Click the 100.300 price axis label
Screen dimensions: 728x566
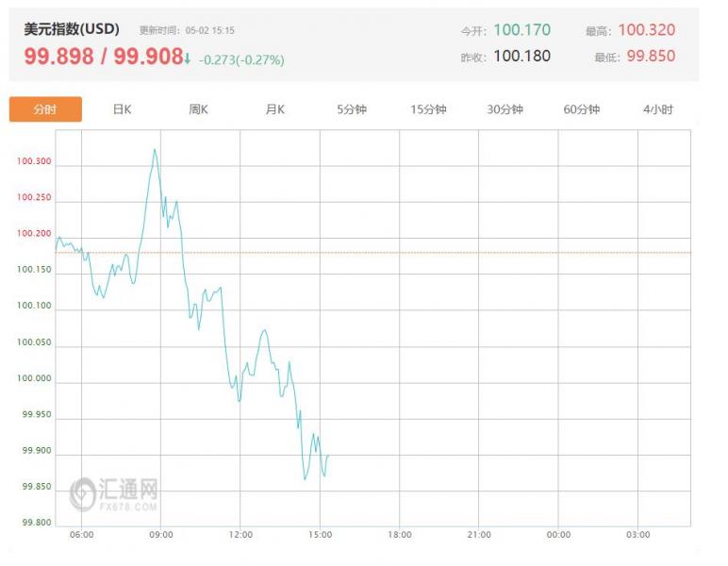point(34,162)
